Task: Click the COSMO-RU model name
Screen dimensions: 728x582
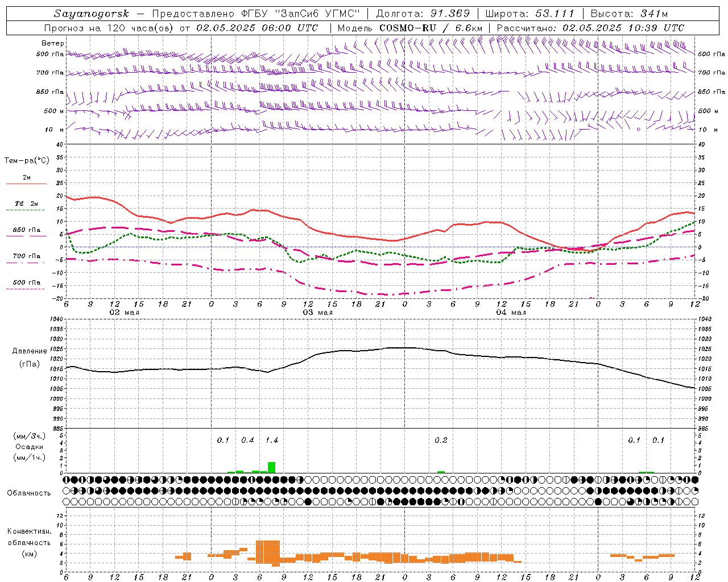Action: (408, 28)
